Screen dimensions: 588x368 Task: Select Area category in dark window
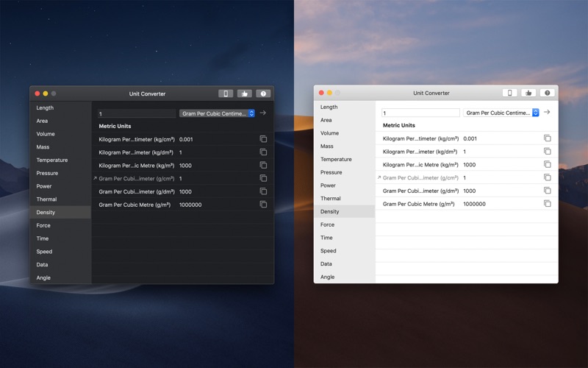point(60,121)
